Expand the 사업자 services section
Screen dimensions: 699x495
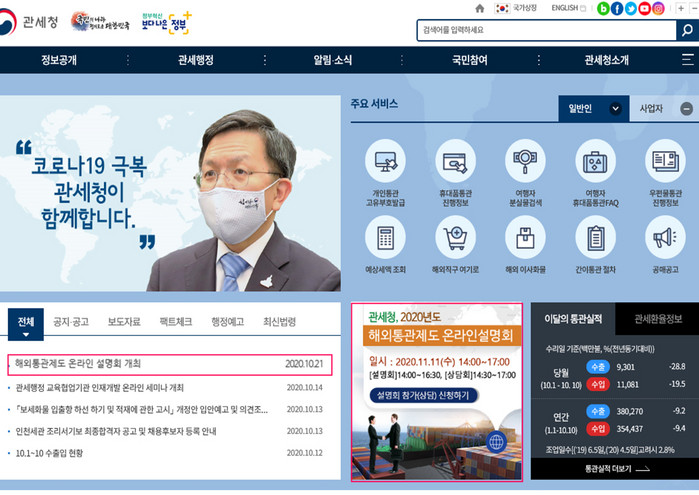pyautogui.click(x=686, y=108)
